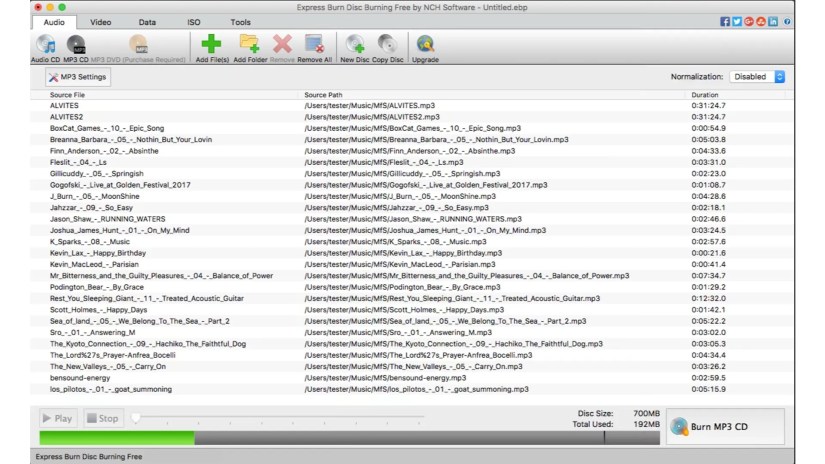Screen dimensions: 825x464
Task: Select Kevin_Lax_-_Happy_Birthday row
Action: (412, 253)
